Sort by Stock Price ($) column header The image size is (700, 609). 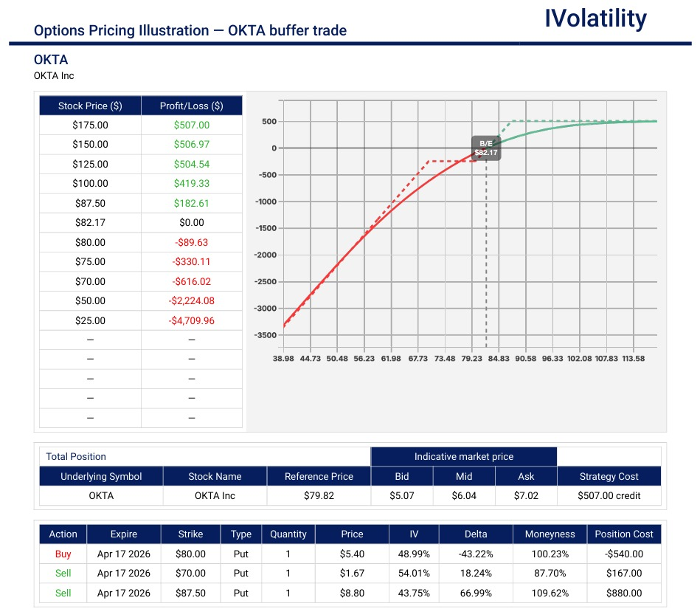coord(90,106)
